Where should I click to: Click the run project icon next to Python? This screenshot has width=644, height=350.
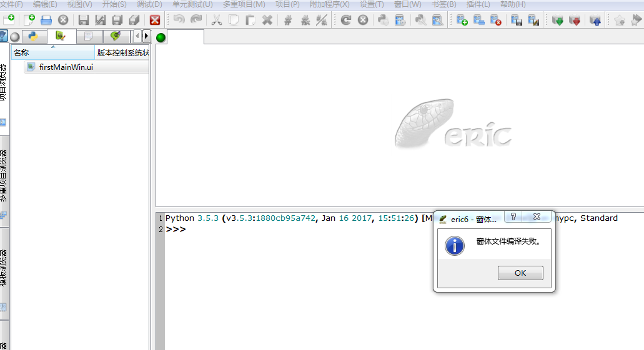tap(400, 20)
